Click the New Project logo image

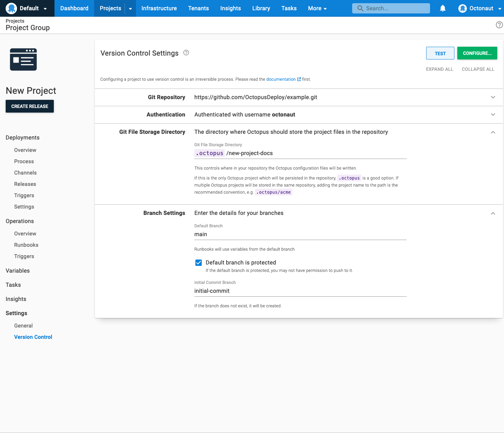click(23, 59)
